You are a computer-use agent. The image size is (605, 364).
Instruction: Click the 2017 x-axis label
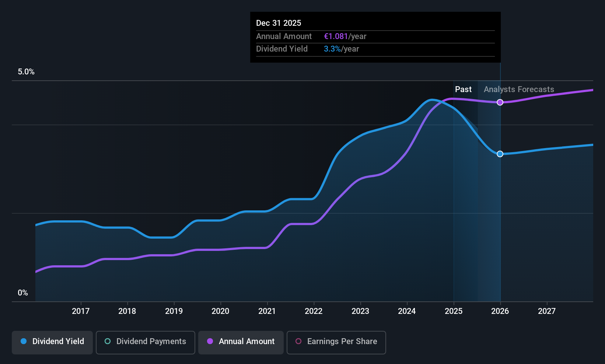point(81,311)
